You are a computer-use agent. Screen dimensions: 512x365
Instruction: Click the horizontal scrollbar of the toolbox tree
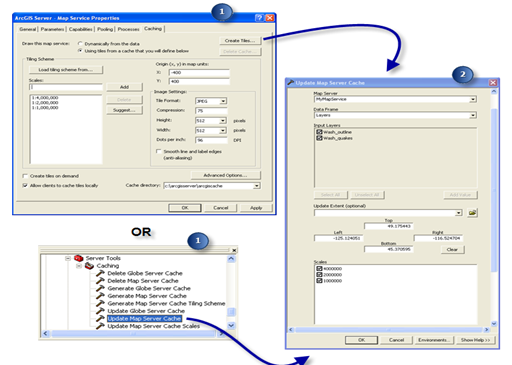coord(133,333)
